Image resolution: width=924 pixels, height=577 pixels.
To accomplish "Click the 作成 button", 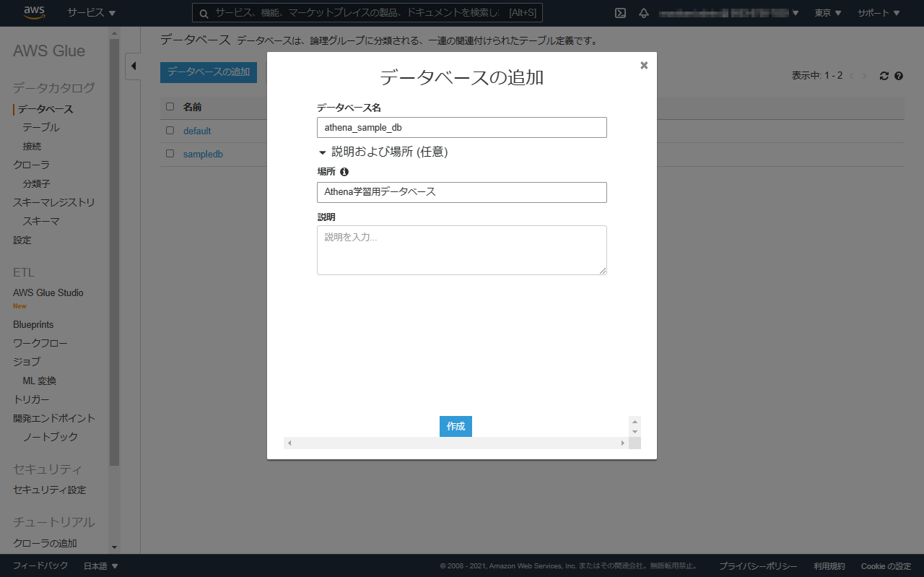I will (x=456, y=427).
